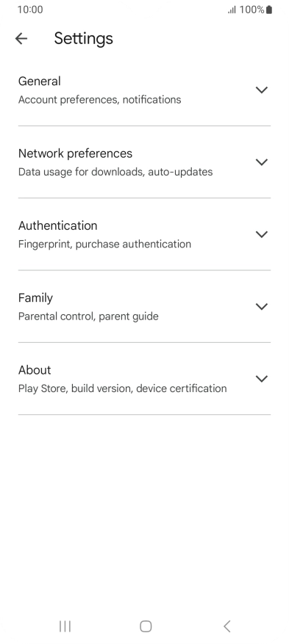Open recent apps from navigation bar
The height and width of the screenshot is (644, 289).
click(65, 626)
